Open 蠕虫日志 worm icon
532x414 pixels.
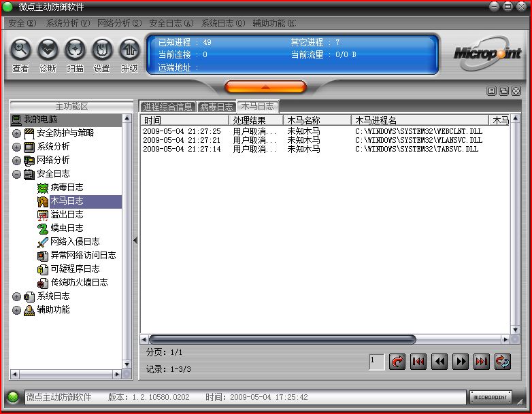43,228
